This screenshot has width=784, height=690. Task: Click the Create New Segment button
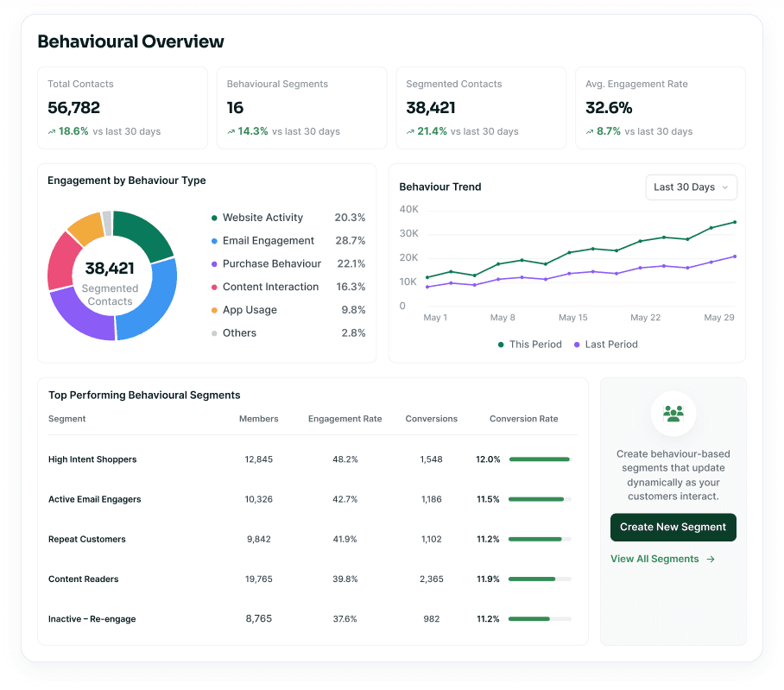673,527
